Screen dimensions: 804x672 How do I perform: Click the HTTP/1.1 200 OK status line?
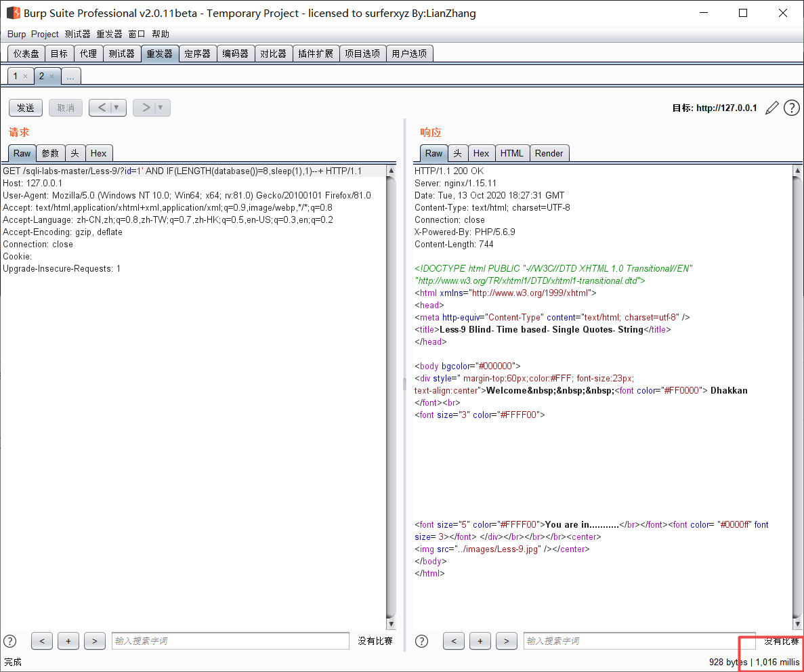[448, 171]
